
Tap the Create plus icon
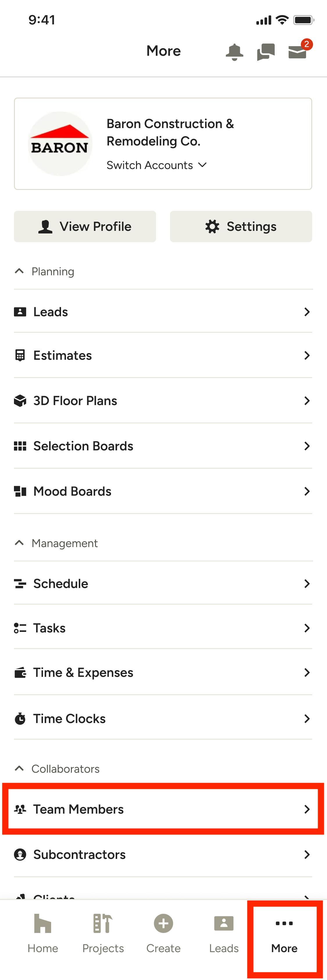pos(163,923)
